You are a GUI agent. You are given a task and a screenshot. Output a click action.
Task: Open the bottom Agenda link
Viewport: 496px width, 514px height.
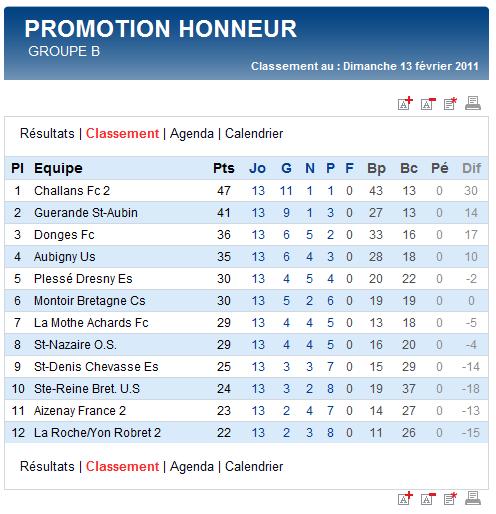coord(192,467)
